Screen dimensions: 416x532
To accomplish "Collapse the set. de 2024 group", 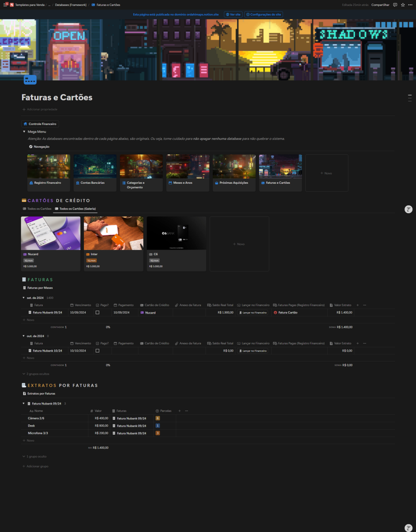I will (24, 298).
